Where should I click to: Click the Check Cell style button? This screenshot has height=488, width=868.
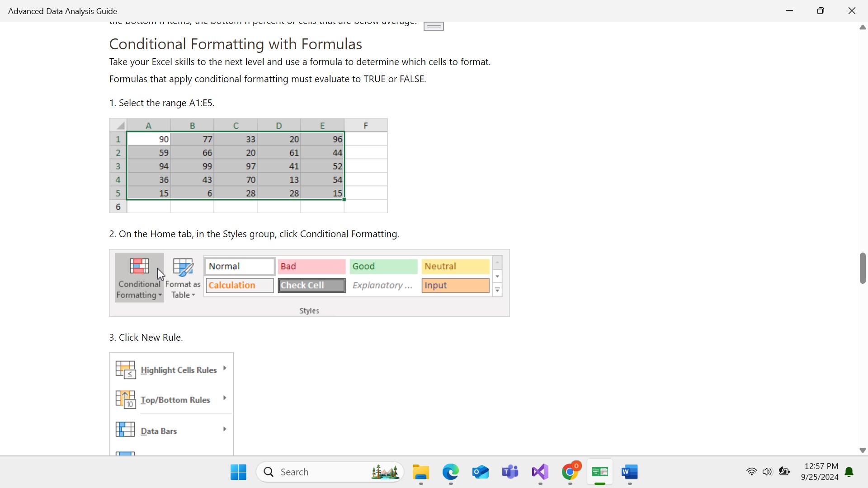point(311,286)
